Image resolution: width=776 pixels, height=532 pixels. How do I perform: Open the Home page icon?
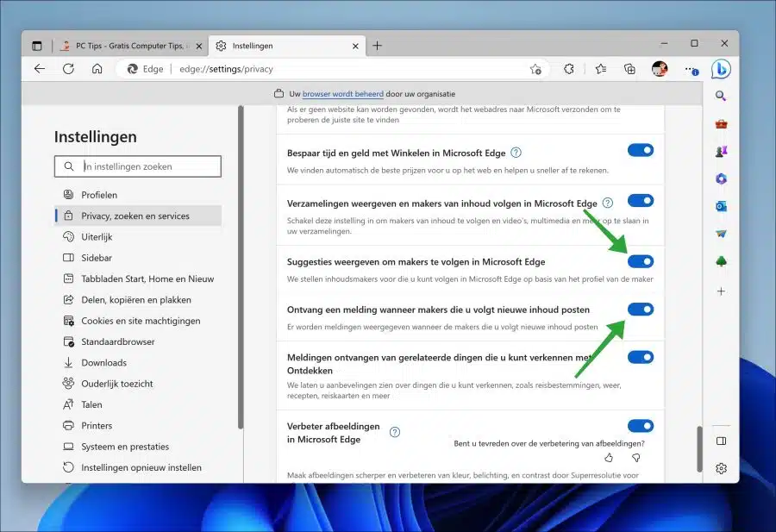tap(97, 69)
